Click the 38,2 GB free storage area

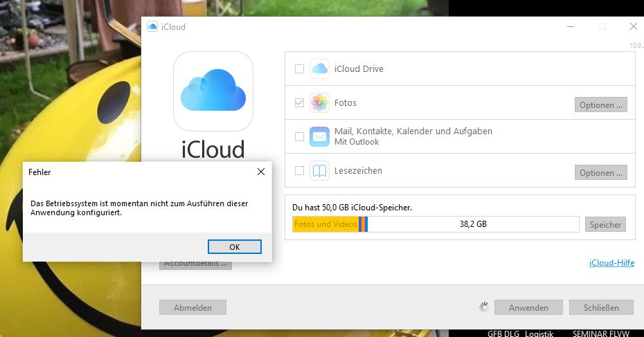tap(473, 224)
